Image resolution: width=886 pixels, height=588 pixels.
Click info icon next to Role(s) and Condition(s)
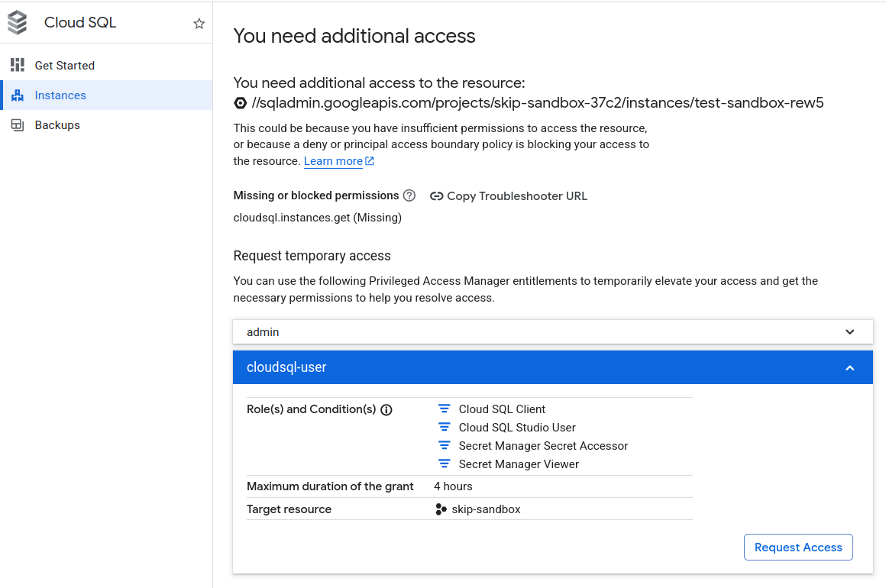[386, 410]
